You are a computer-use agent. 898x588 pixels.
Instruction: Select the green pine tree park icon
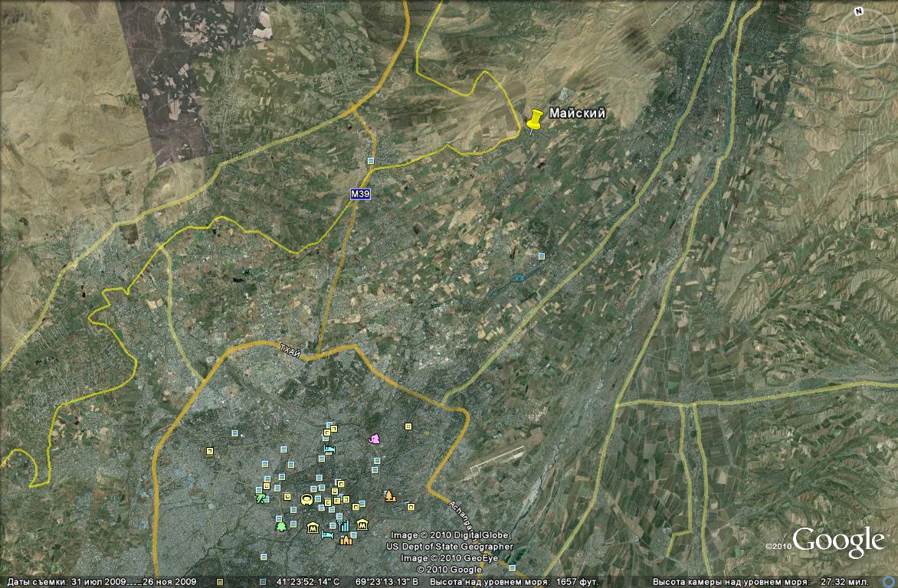[280, 525]
